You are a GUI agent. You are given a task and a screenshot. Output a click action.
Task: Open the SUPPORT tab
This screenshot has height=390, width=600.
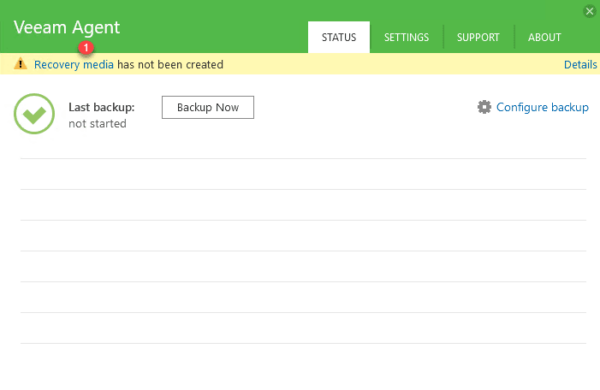point(478,37)
